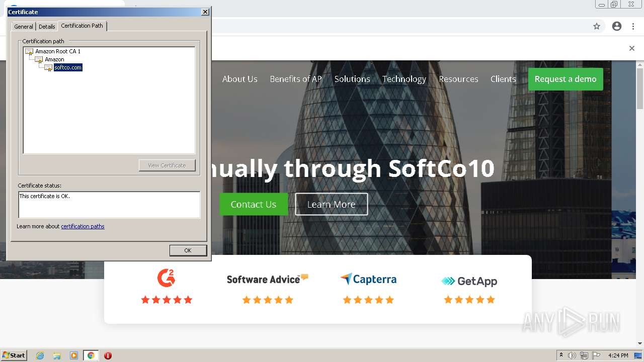The width and height of the screenshot is (644, 362).
Task: Click the View Certificate button
Action: coord(167,165)
